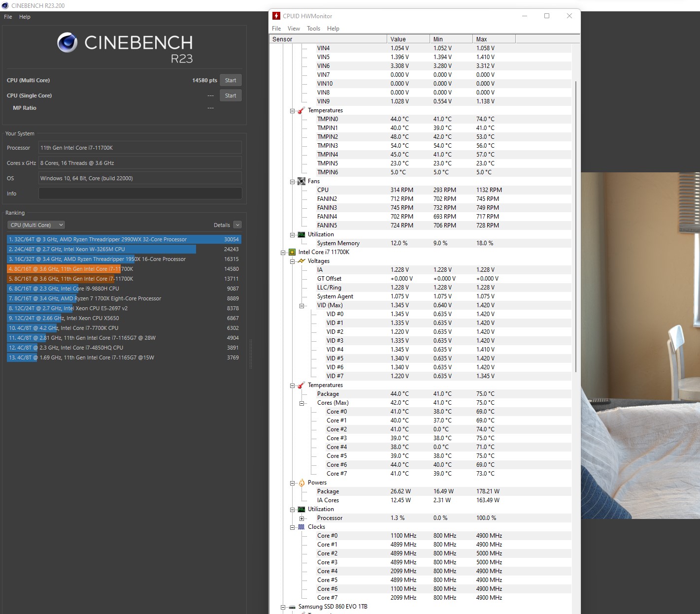Select the Threadripper 1950X ranking entry

(x=124, y=259)
